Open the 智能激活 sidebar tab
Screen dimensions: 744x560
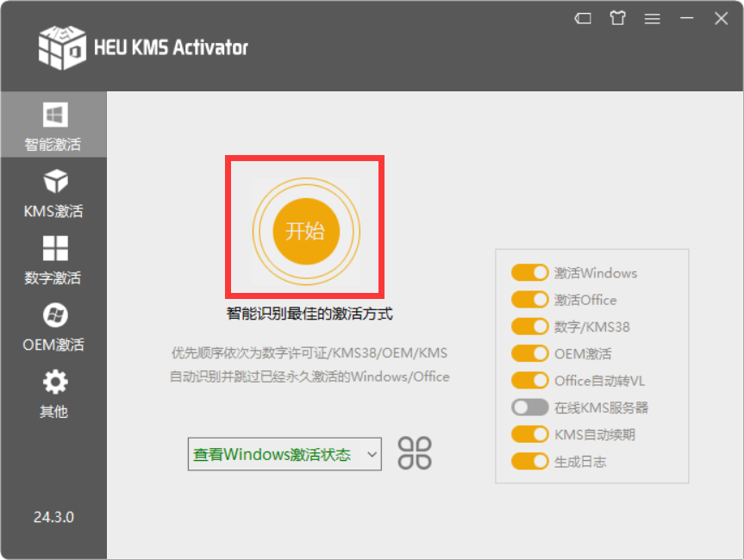coord(53,125)
